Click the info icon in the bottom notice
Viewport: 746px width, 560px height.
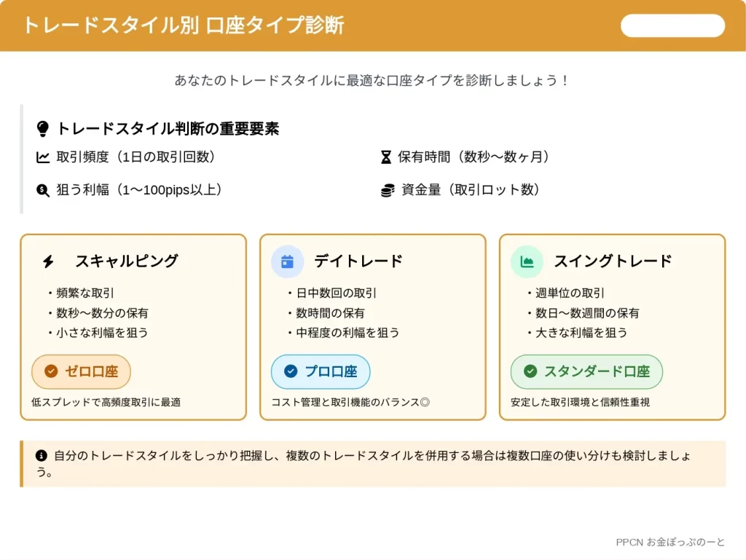pyautogui.click(x=42, y=455)
